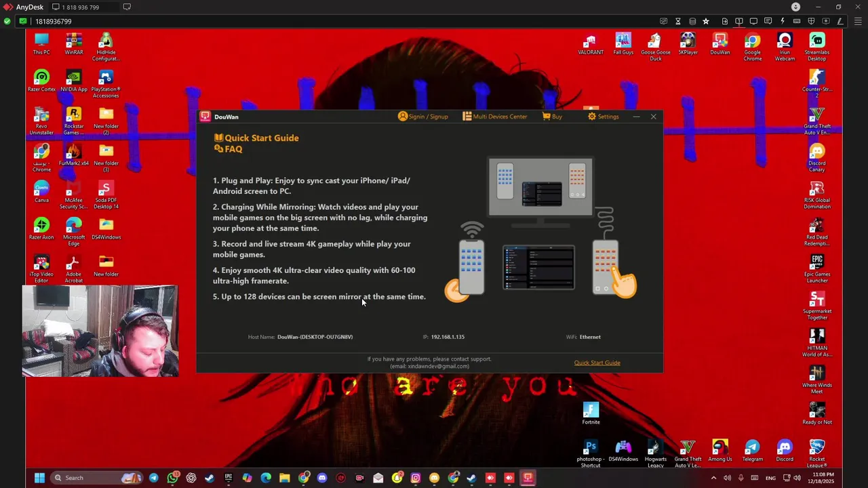The height and width of the screenshot is (488, 868).
Task: Open This PC desktop icon
Action: [41, 44]
